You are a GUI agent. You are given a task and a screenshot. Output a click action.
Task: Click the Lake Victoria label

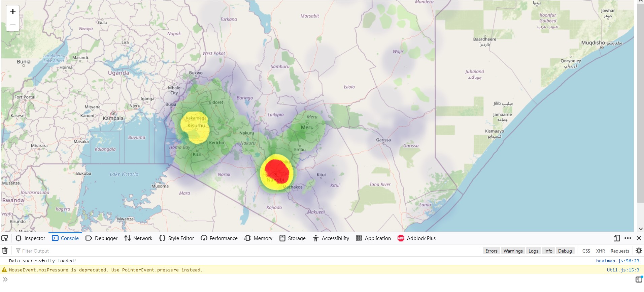[124, 174]
